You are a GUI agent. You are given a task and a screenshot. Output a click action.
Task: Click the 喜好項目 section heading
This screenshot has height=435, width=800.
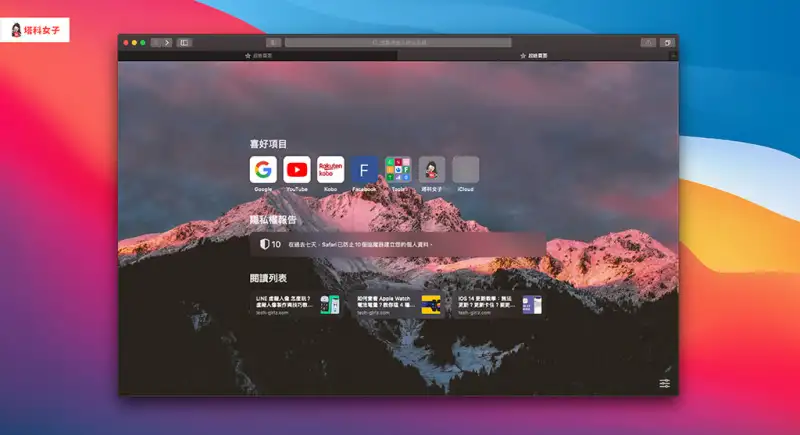pyautogui.click(x=268, y=144)
